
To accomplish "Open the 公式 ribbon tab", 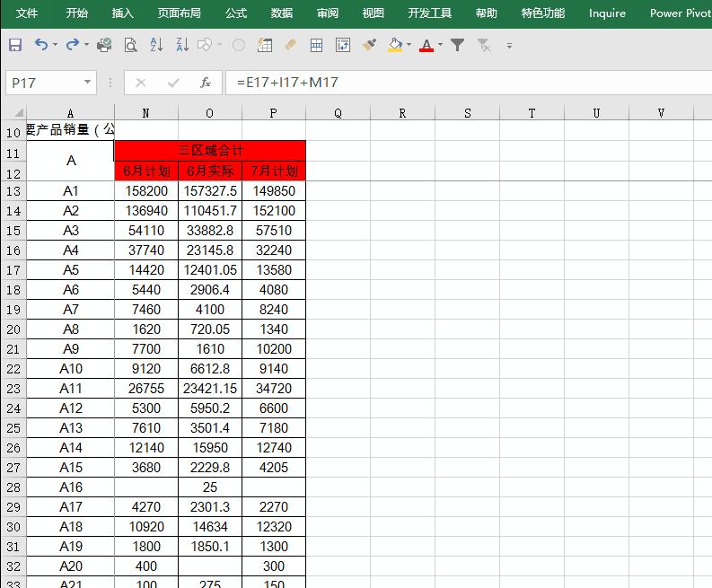I will 236,13.
